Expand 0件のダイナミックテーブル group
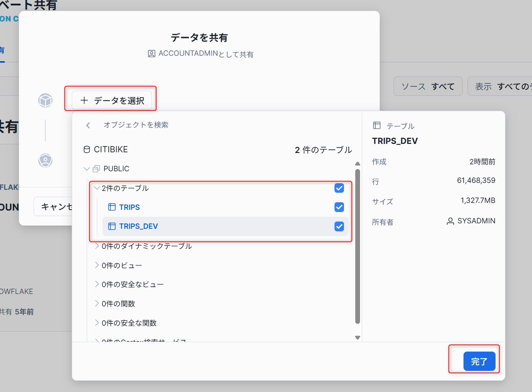The width and height of the screenshot is (532, 392). (x=97, y=246)
